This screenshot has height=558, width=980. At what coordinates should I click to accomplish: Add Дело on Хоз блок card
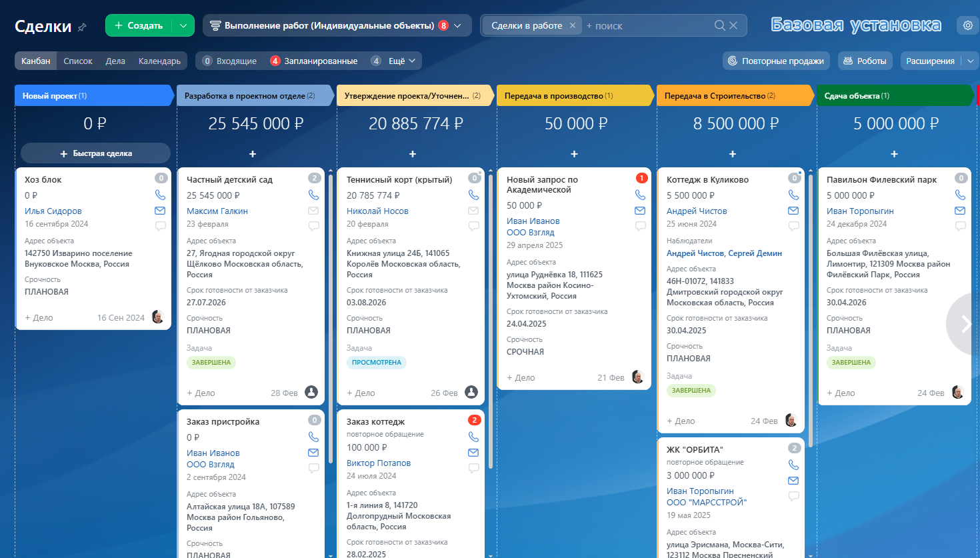[39, 317]
